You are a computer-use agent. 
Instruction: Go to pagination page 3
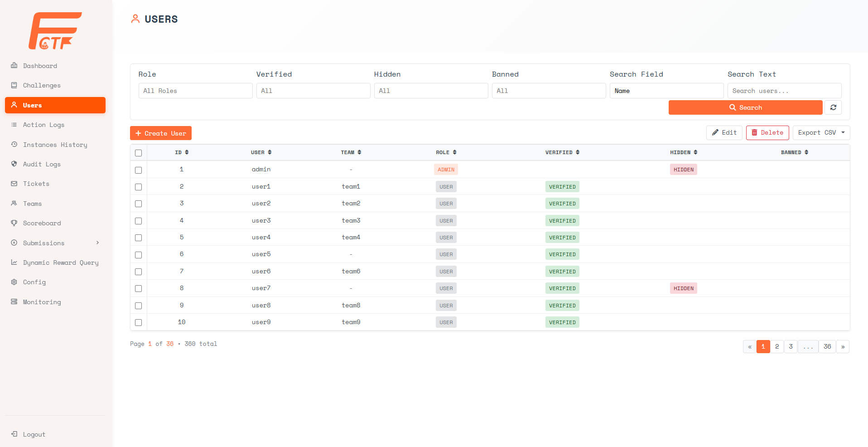[791, 347]
